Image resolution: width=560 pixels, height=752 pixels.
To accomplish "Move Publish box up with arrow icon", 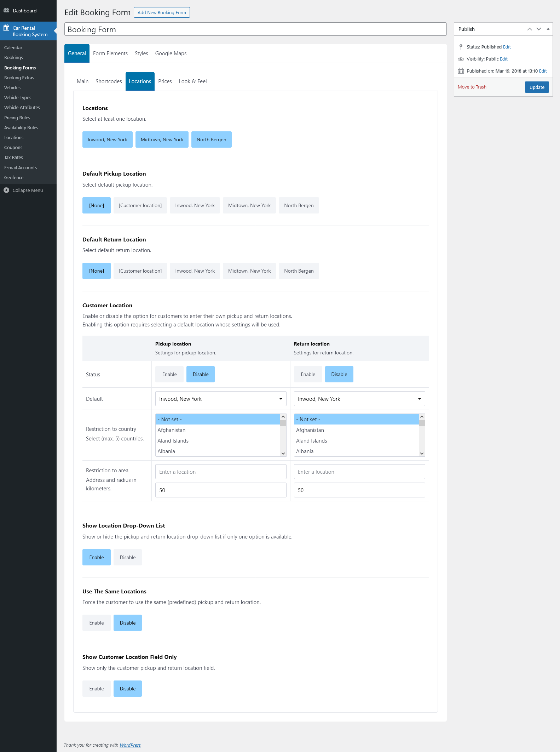I will (x=530, y=29).
